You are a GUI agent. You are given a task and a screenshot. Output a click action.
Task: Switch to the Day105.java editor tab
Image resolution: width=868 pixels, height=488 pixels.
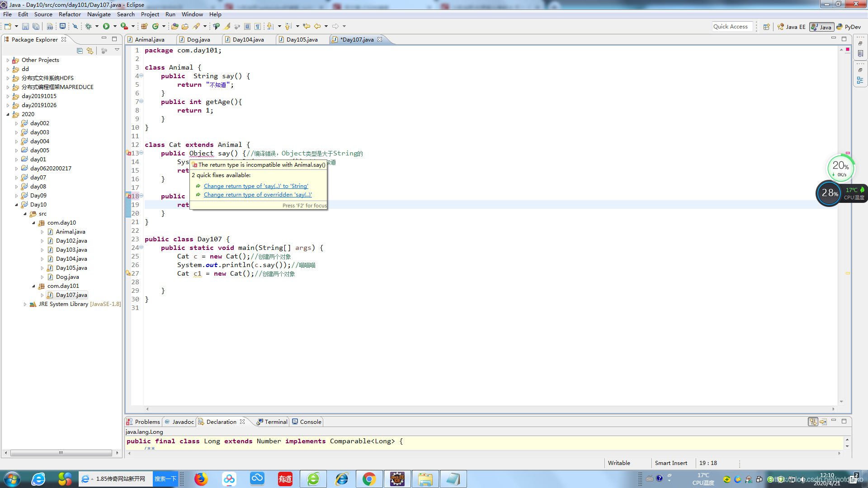[x=302, y=39]
